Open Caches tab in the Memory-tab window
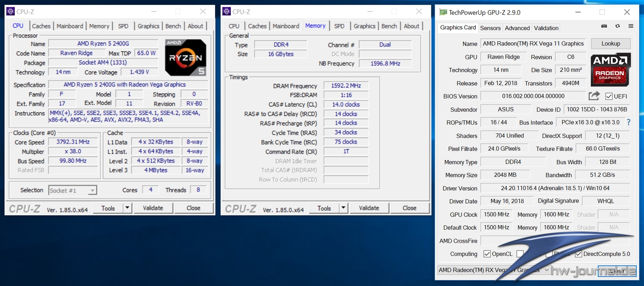 click(x=257, y=26)
